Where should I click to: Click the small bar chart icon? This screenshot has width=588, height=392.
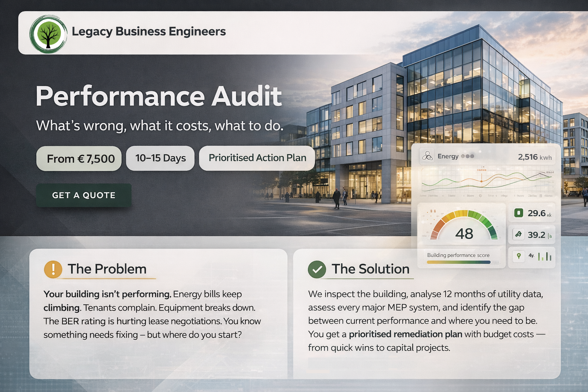[x=545, y=256]
